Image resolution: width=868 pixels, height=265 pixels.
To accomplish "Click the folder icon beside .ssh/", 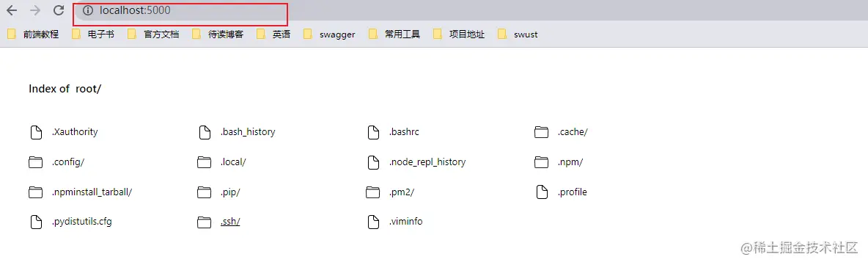I will (205, 222).
